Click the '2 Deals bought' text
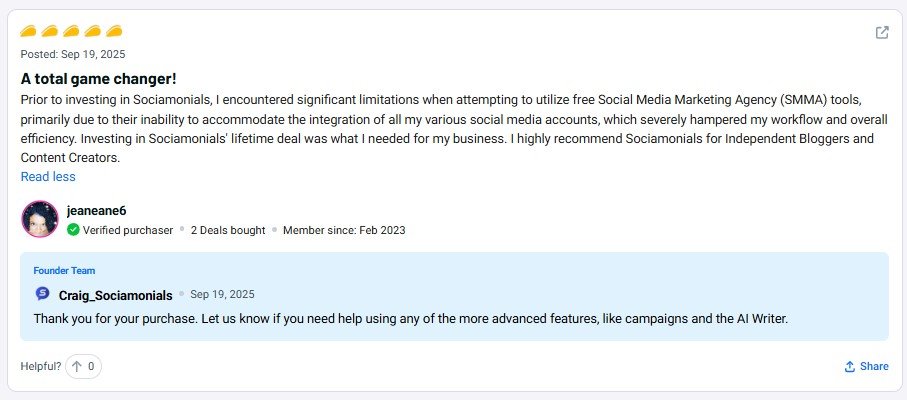This screenshot has width=907, height=400. tap(228, 230)
